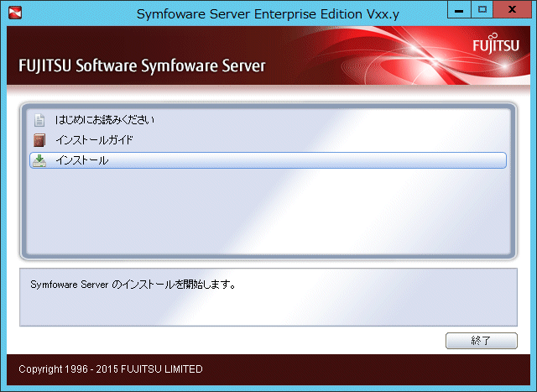Click the FUJITSU logo in the banner
Screen dimensions: 537x392
[x=496, y=43]
